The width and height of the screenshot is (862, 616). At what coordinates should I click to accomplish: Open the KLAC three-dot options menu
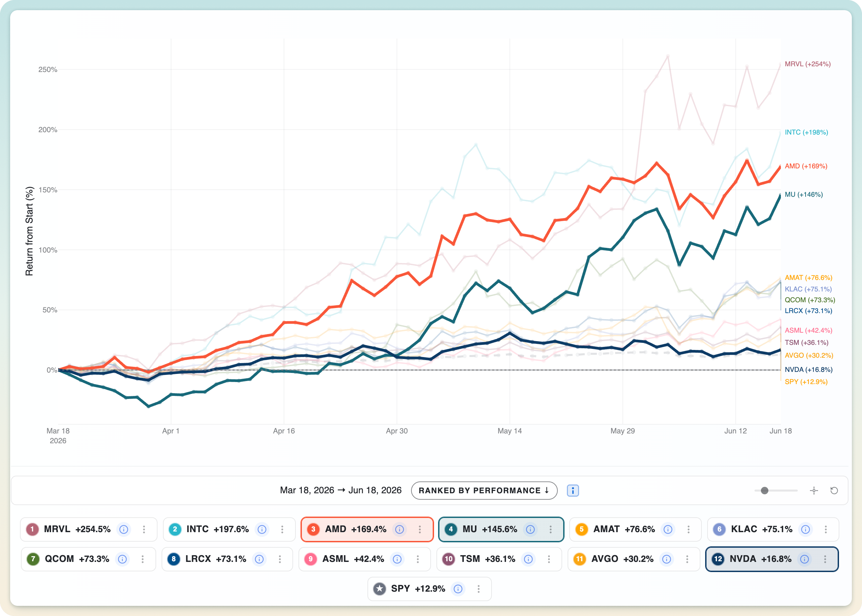click(825, 529)
